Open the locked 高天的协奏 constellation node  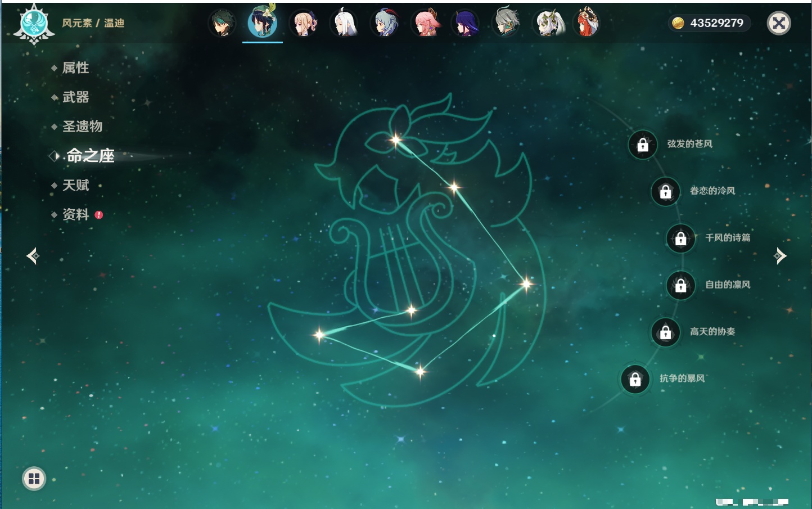[666, 332]
